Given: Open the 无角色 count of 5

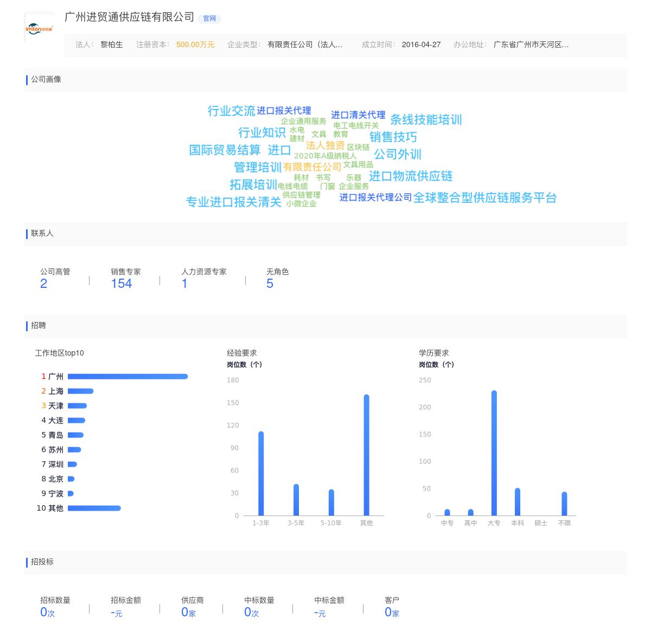Looking at the screenshot, I should point(270,284).
